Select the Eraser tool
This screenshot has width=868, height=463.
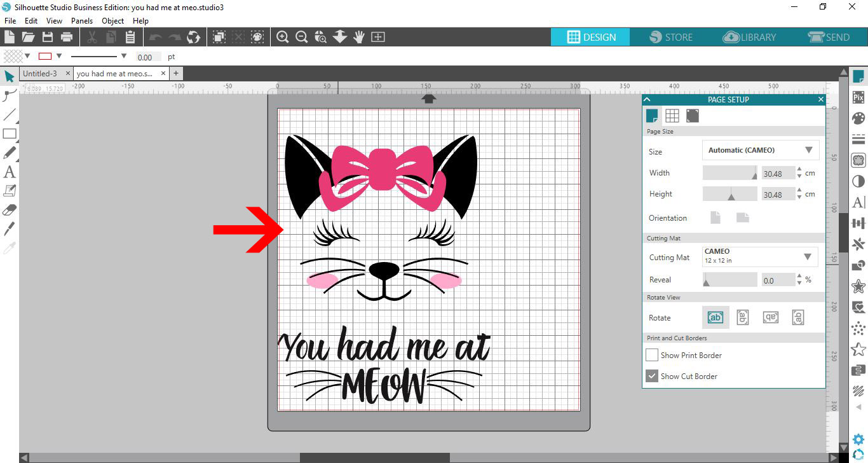10,210
